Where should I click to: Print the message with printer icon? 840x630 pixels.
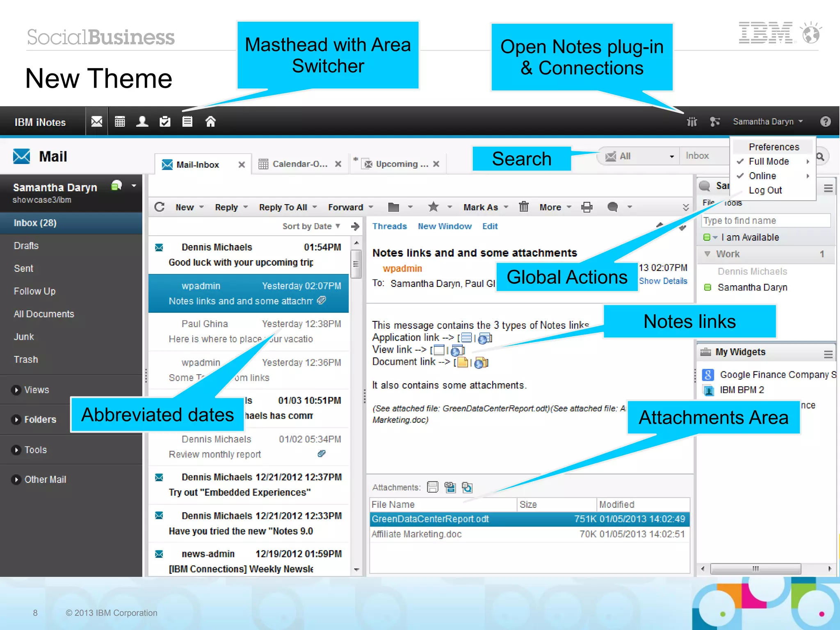coord(587,207)
